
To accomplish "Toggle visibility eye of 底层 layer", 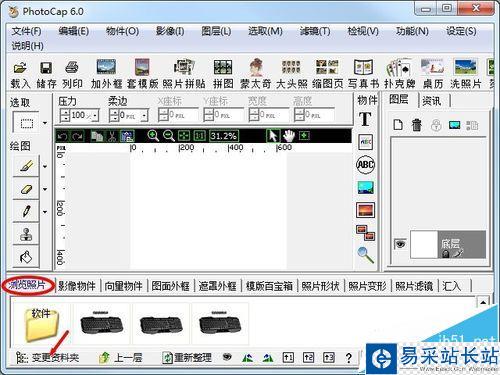I will pos(400,244).
